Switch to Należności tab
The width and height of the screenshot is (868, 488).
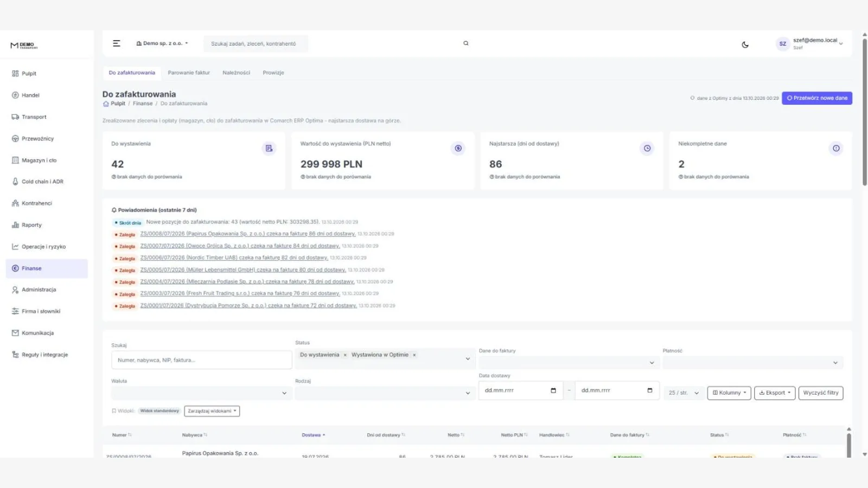236,73
